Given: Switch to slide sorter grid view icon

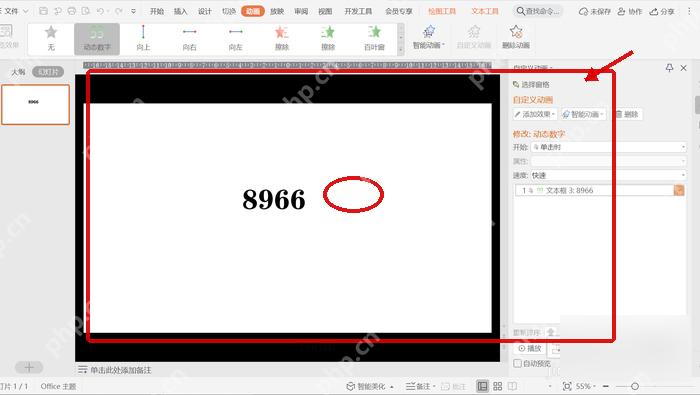Looking at the screenshot, I should click(x=498, y=386).
